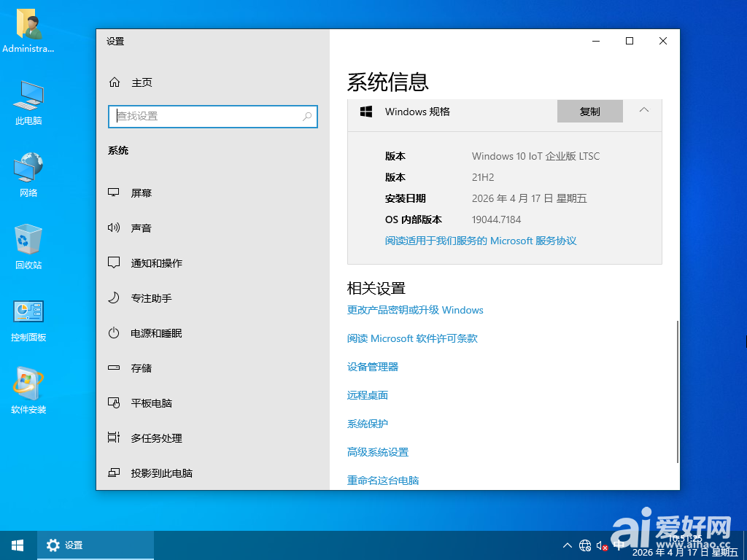Open the 此电脑 desktop icon
Image resolution: width=747 pixels, height=560 pixels.
click(x=28, y=102)
